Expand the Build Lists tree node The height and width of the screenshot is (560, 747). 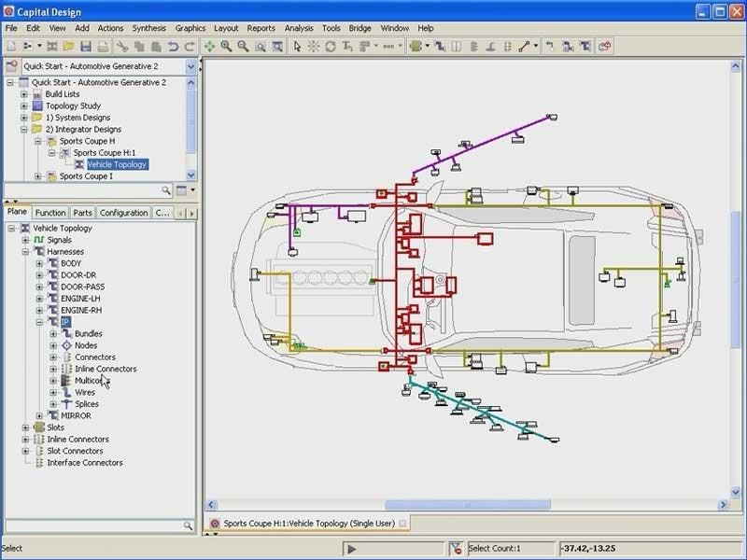[x=24, y=94]
